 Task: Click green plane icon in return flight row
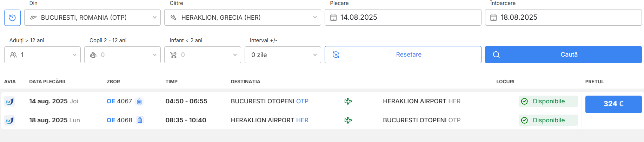348,121
